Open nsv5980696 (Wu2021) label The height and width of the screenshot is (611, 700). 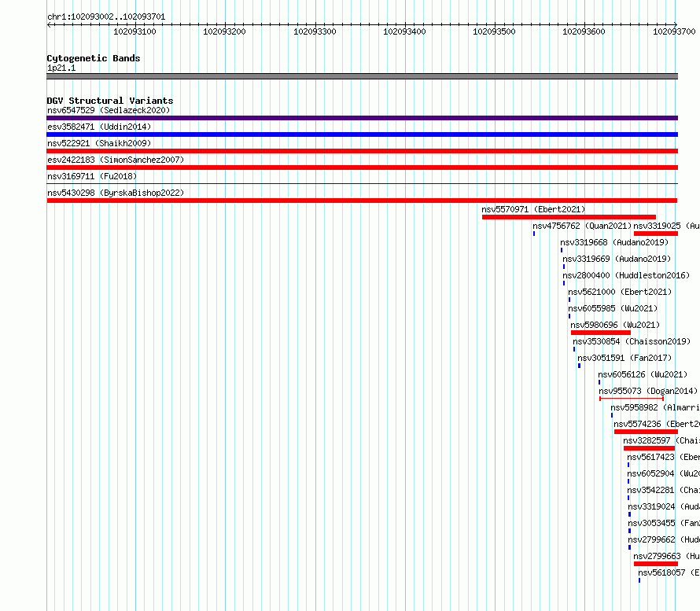(615, 325)
